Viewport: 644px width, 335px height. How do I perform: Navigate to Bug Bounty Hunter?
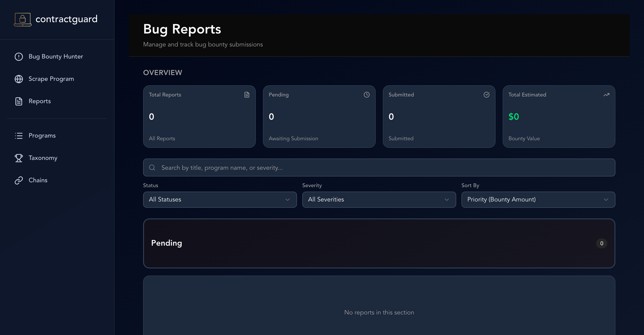pos(56,57)
